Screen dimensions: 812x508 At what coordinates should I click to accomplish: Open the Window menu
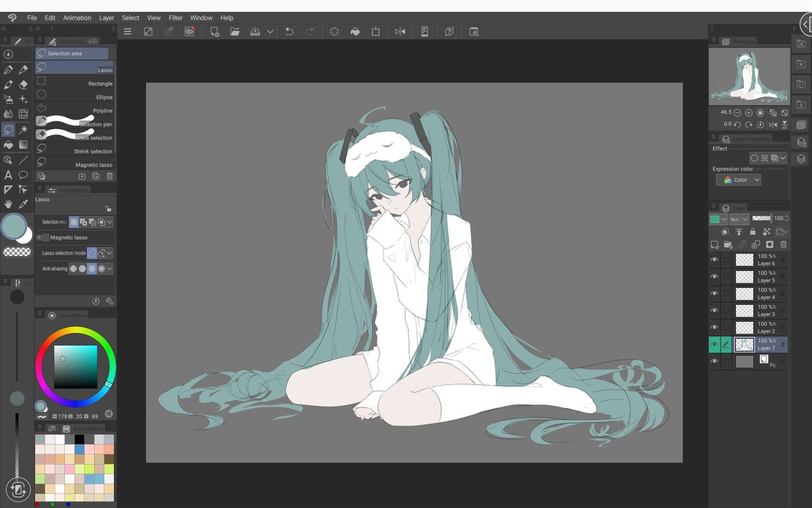click(x=201, y=18)
